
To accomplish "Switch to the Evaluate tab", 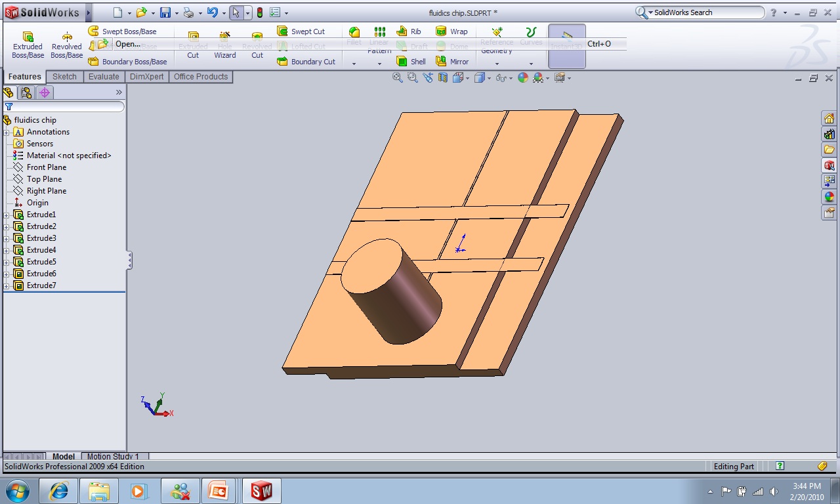I will [x=104, y=77].
